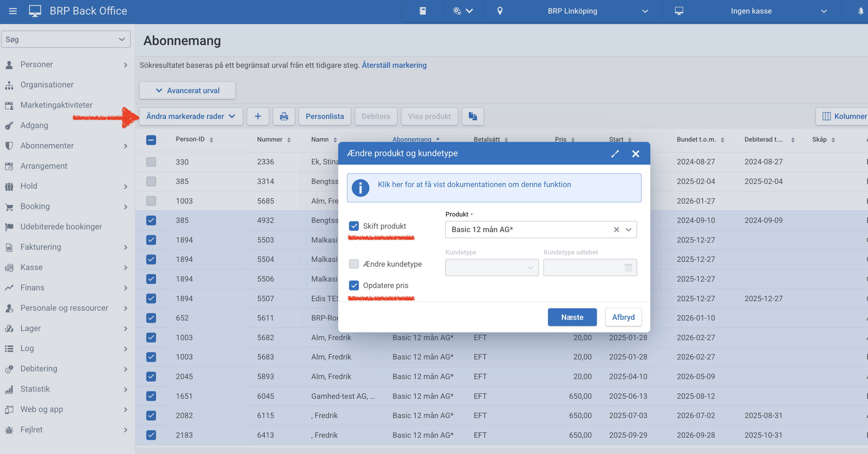Viewport: 868px width, 454px height.
Task: Select Organisationer in the sidebar
Action: (x=47, y=85)
